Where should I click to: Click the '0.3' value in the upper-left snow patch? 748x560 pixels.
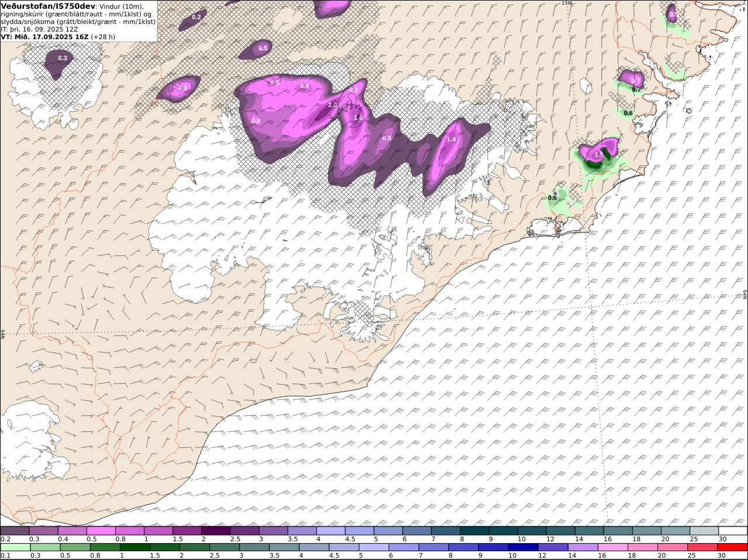click(x=63, y=58)
